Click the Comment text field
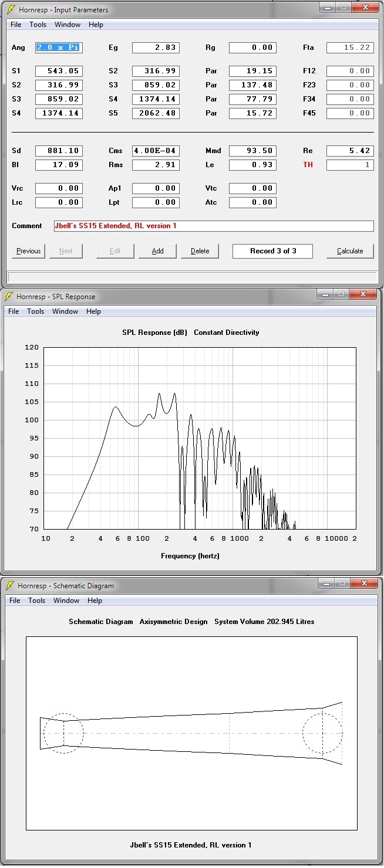 point(214,226)
